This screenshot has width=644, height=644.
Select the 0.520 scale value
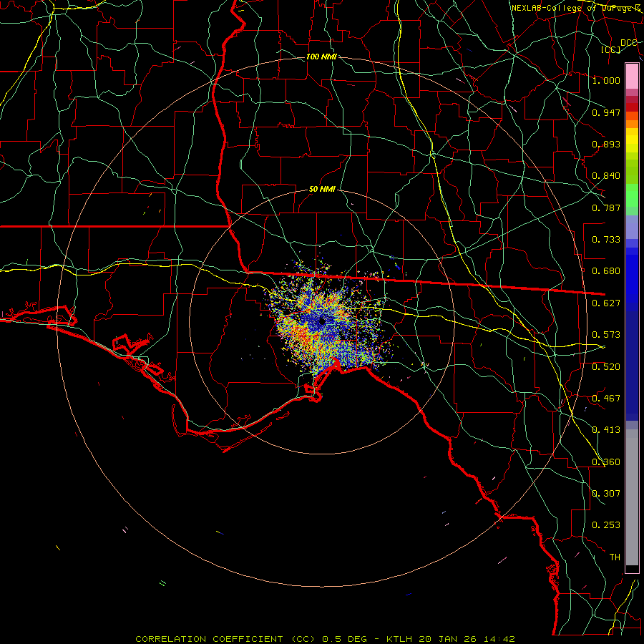(606, 367)
